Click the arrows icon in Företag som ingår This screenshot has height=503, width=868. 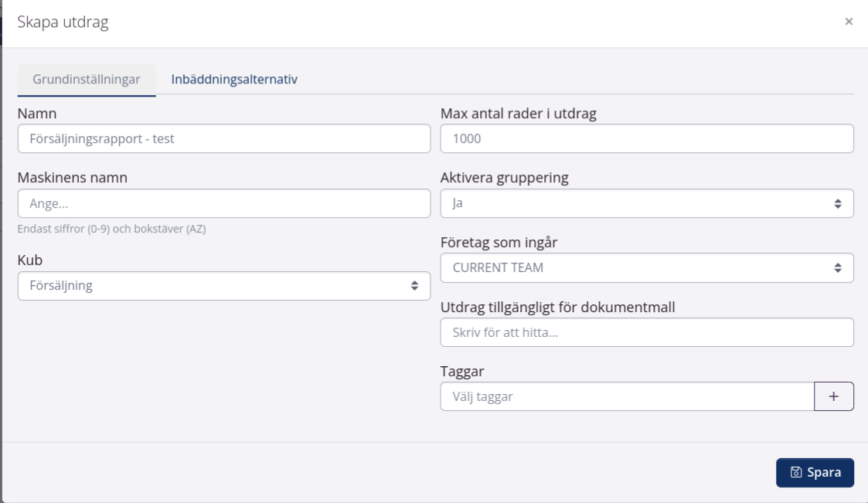(838, 268)
